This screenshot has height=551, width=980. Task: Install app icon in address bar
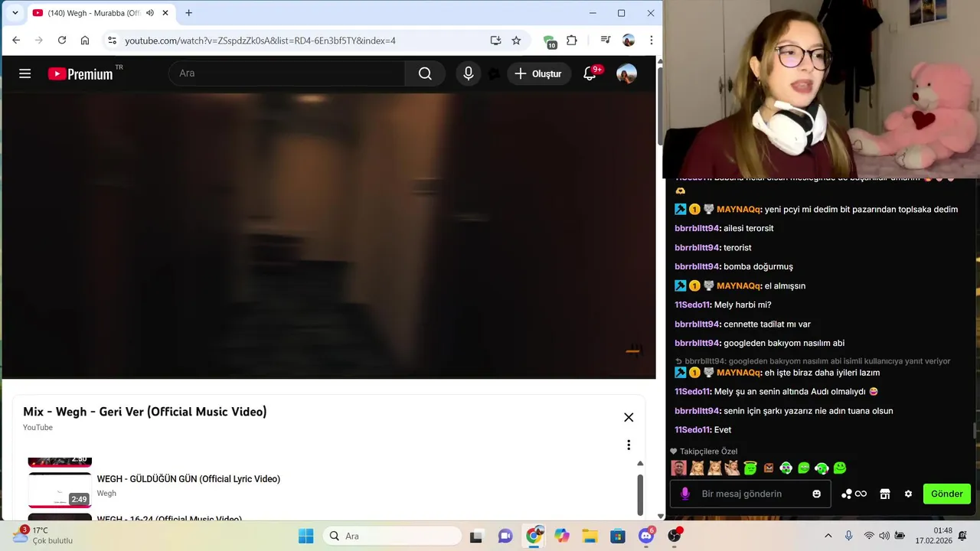495,41
